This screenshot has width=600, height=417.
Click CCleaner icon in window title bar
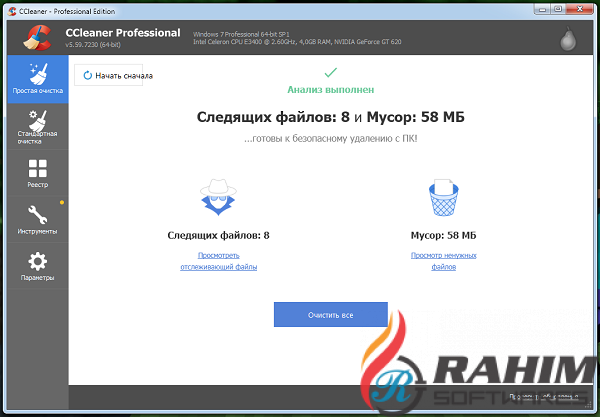[x=12, y=11]
